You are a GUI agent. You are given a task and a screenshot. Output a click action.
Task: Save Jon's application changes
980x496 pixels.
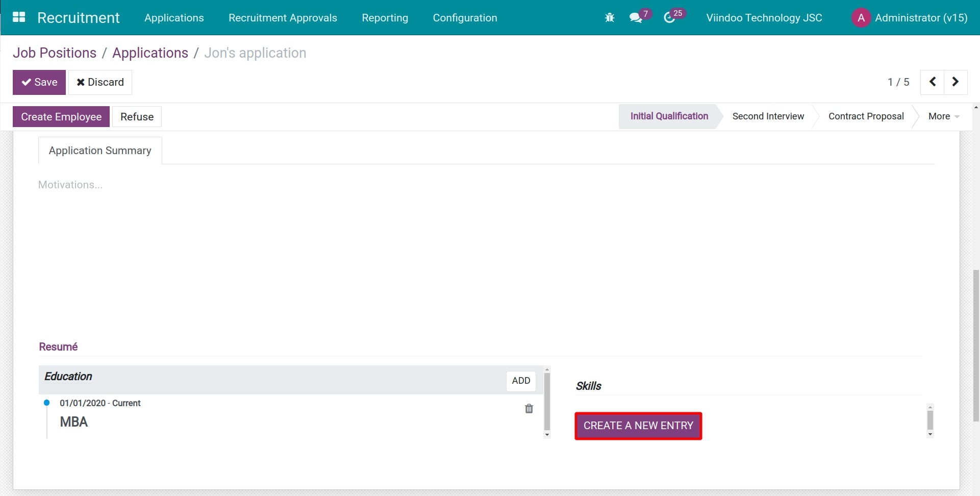pyautogui.click(x=39, y=82)
